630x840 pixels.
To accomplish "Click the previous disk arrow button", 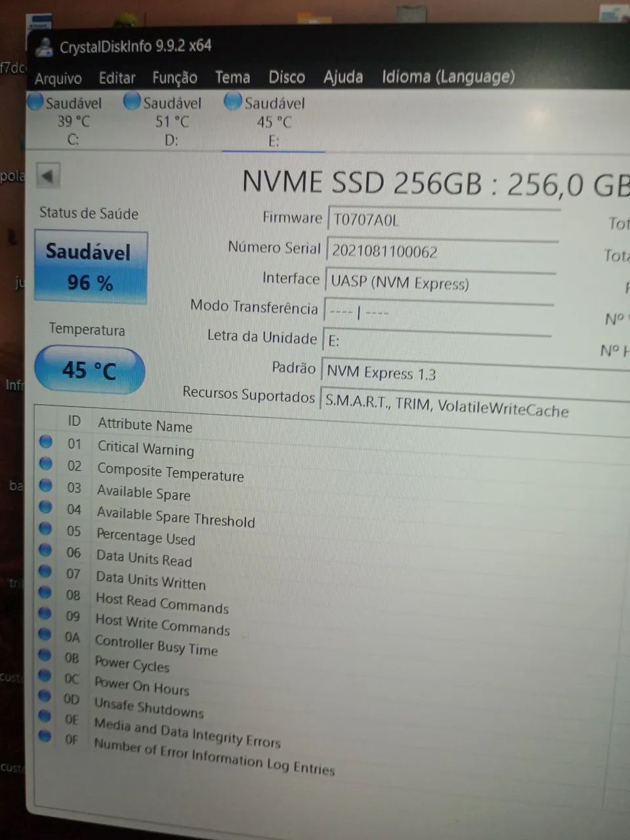I will click(48, 175).
